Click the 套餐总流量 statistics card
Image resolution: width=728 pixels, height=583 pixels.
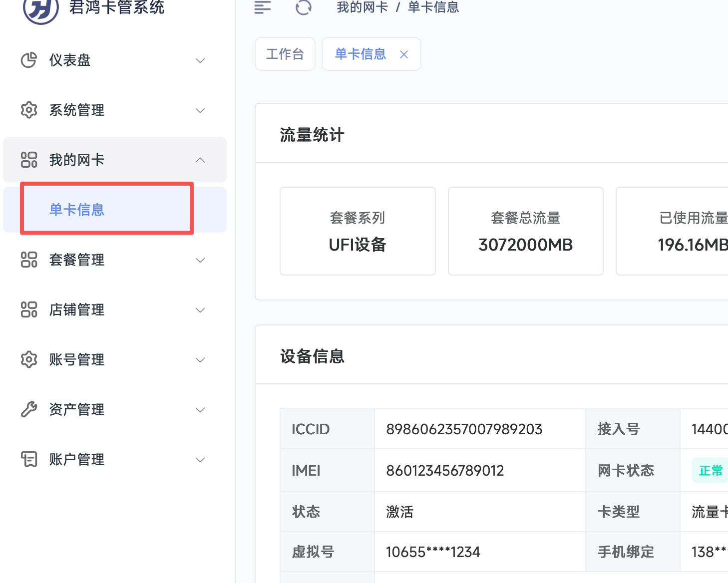[x=525, y=231]
